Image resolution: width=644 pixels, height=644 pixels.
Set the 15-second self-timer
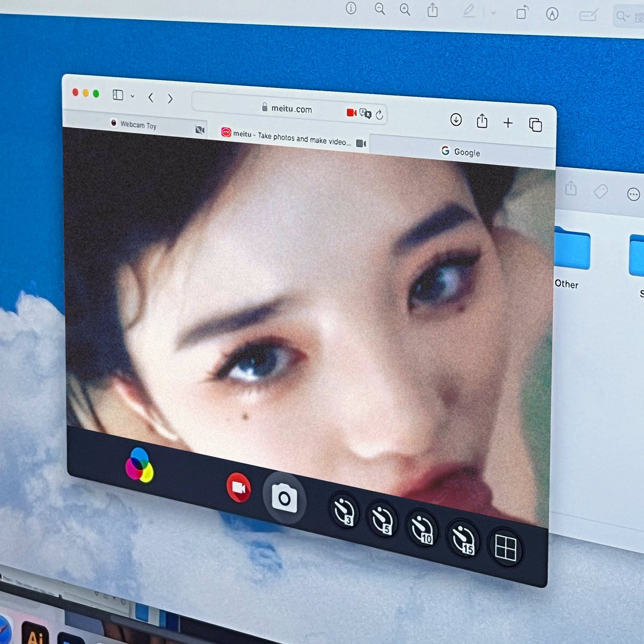(463, 539)
